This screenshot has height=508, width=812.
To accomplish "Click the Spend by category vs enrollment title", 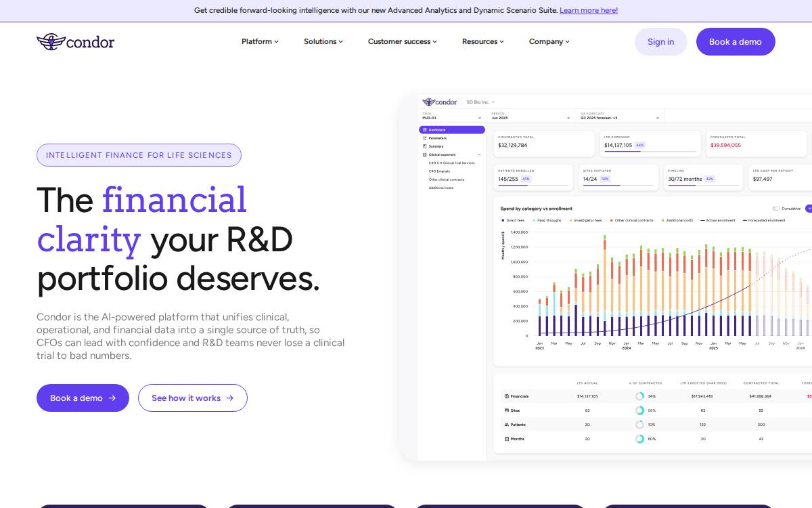I will [x=536, y=209].
